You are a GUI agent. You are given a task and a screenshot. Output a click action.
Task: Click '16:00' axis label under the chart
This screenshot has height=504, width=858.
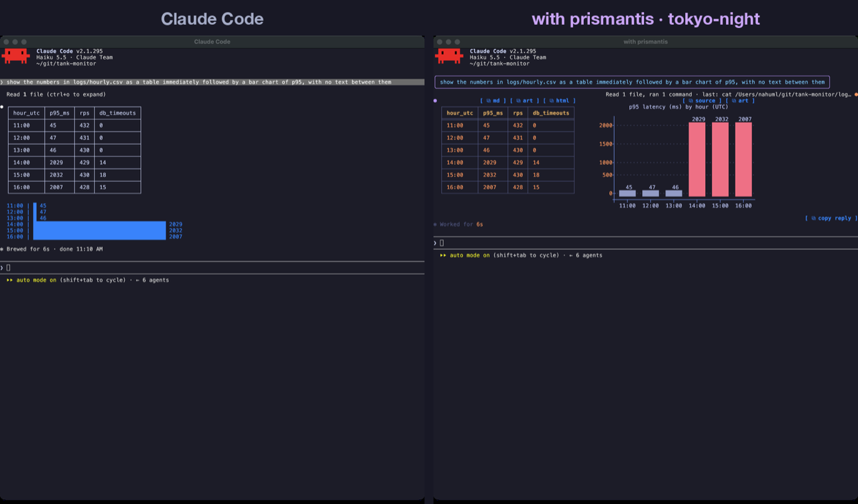(x=743, y=206)
